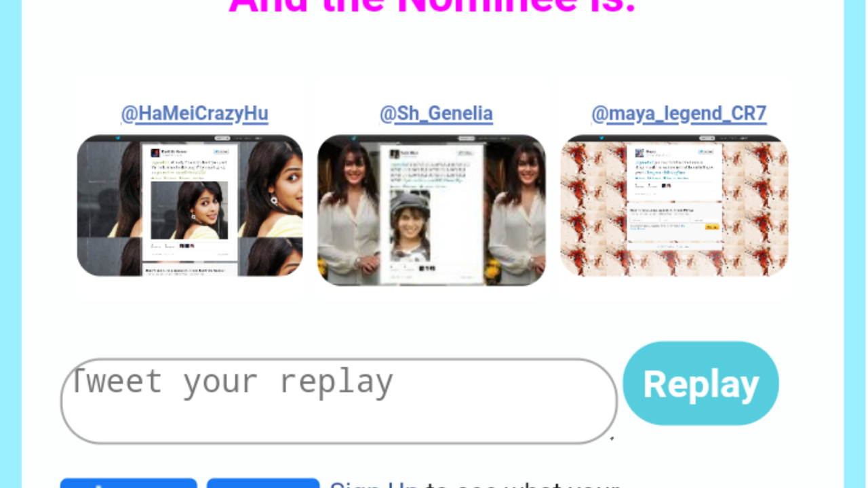The image size is (868, 488).
Task: Click the profile avatar in maya_legend_CR7's tweet card
Action: 639,152
